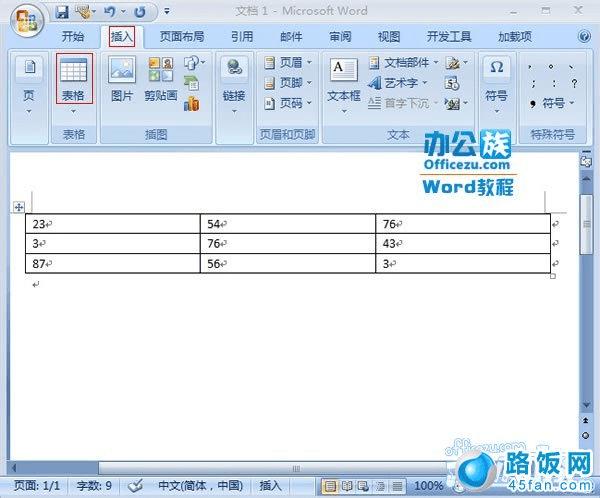Click 页面: 1/1 in status bar
This screenshot has width=600, height=498.
[37, 486]
